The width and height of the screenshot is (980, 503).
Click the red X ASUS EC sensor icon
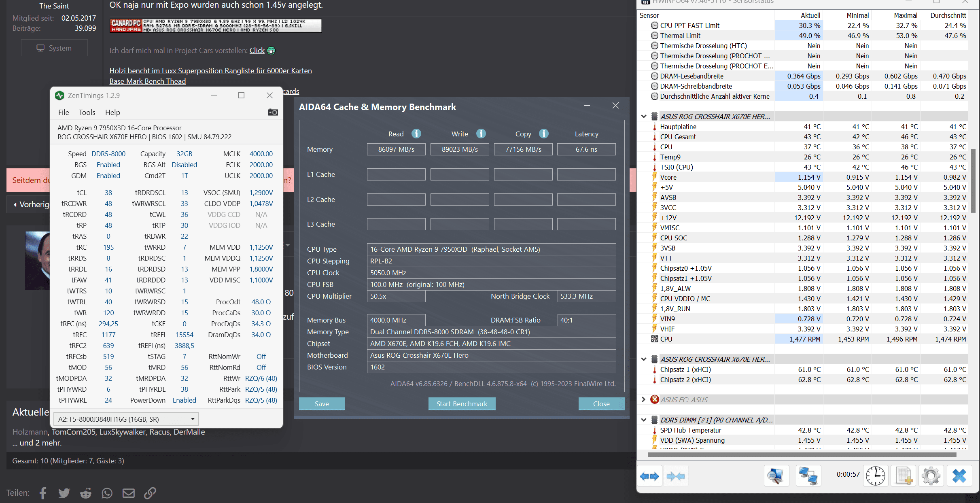point(654,400)
